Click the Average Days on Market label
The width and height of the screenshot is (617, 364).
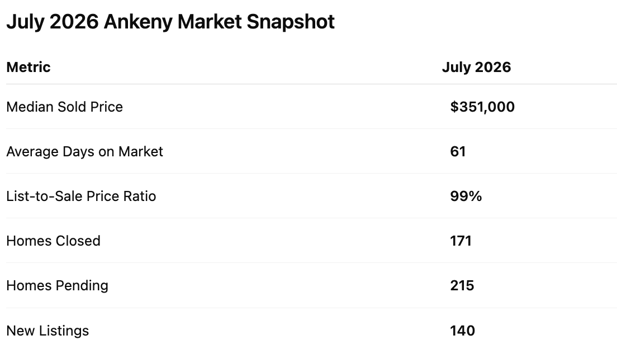click(x=84, y=152)
